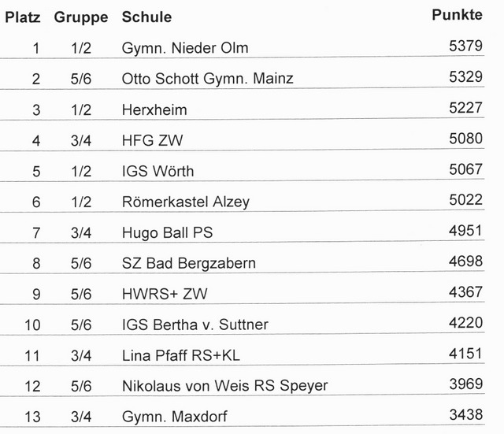Select Nikolaus von Weis RS Speyer

click(x=224, y=386)
